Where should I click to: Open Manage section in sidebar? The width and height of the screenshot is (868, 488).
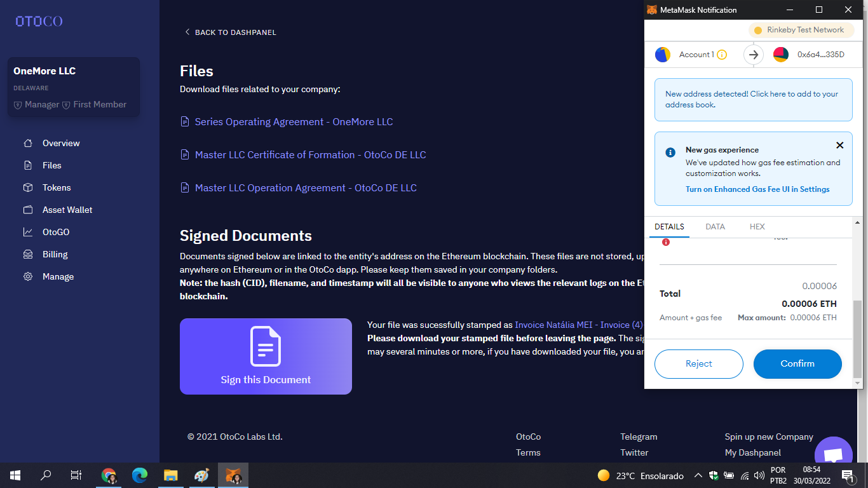click(58, 276)
